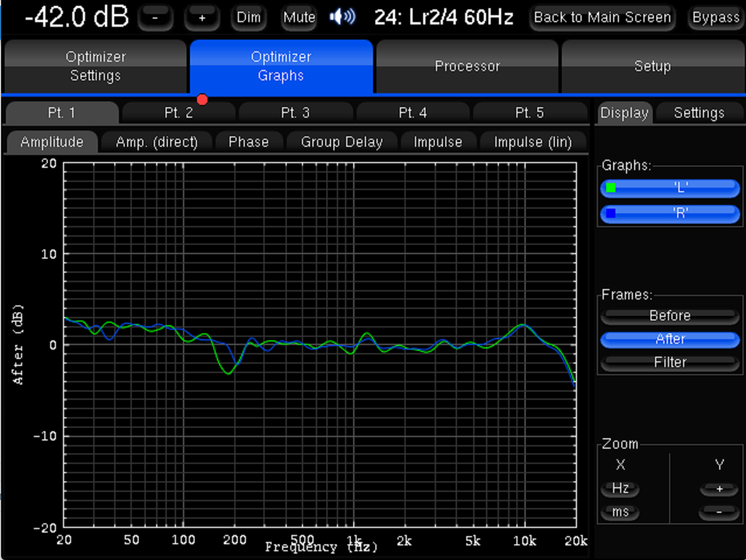
Task: Open the Phase graph tab
Action: point(249,142)
